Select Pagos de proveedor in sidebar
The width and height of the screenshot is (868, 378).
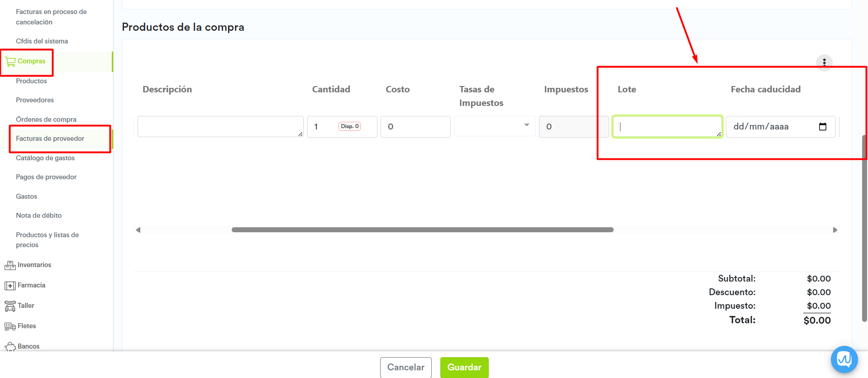tap(46, 177)
